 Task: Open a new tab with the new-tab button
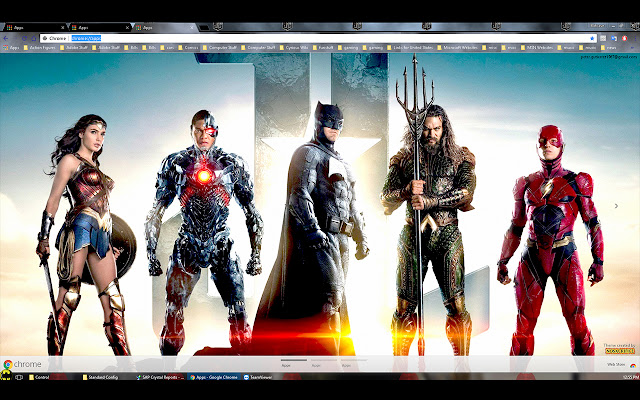(204, 27)
